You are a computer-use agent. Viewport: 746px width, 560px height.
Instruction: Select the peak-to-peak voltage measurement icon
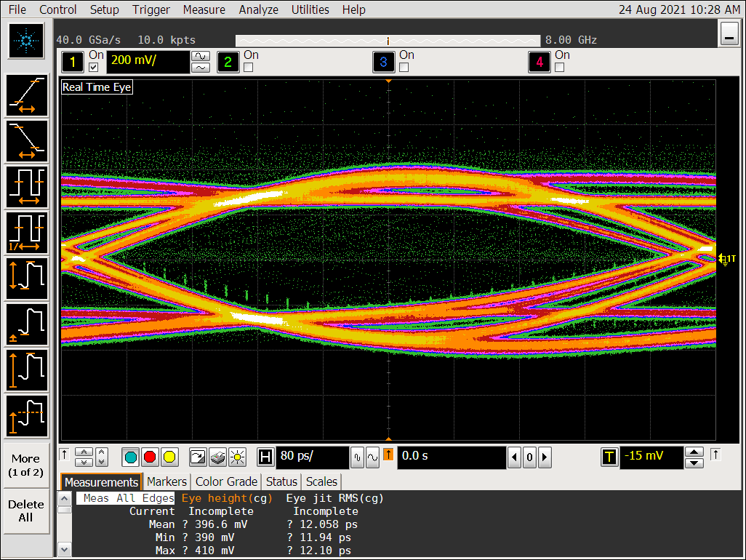point(27,279)
